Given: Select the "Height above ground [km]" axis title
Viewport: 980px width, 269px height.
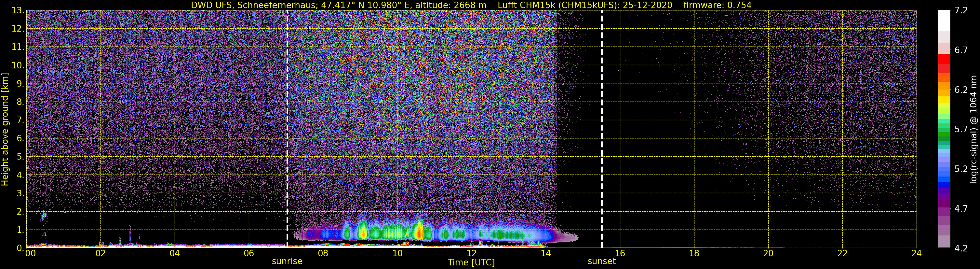Looking at the screenshot, I should 5,129.
